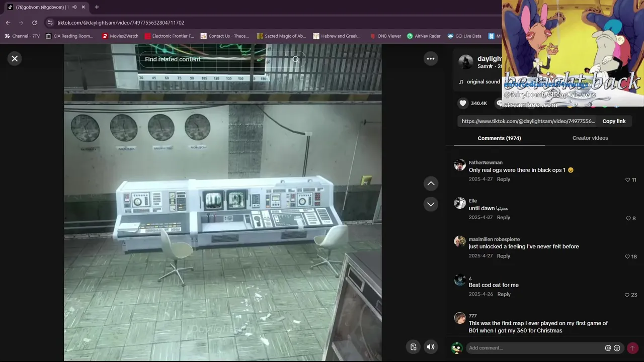This screenshot has width=644, height=362.
Task: Toggle the auto-scroll button beside the volume control
Action: 413,346
